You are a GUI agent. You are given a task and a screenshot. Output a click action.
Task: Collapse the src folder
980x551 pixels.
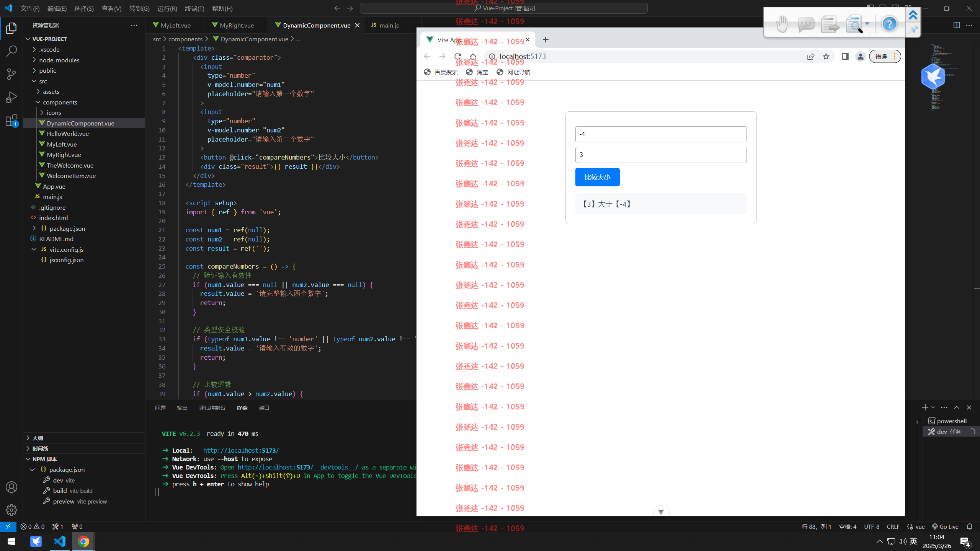[43, 81]
